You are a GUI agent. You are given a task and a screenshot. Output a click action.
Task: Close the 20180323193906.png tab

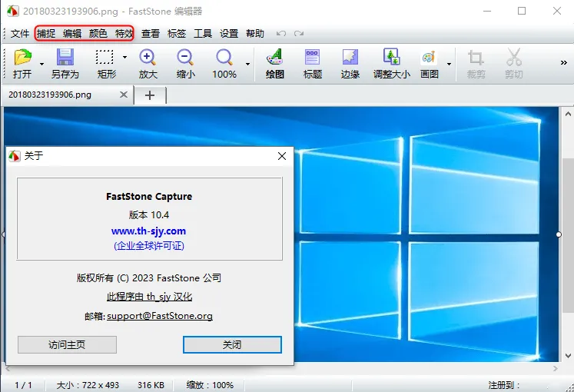[124, 95]
